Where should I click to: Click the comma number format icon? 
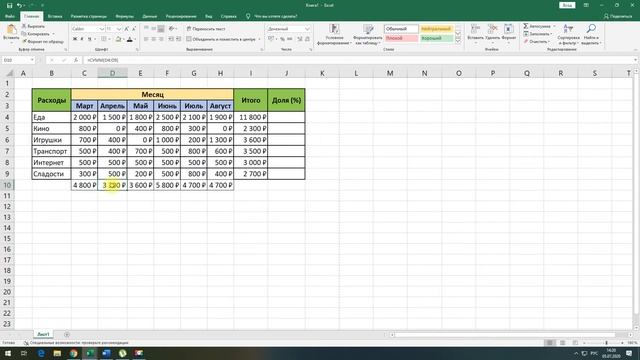coord(289,39)
